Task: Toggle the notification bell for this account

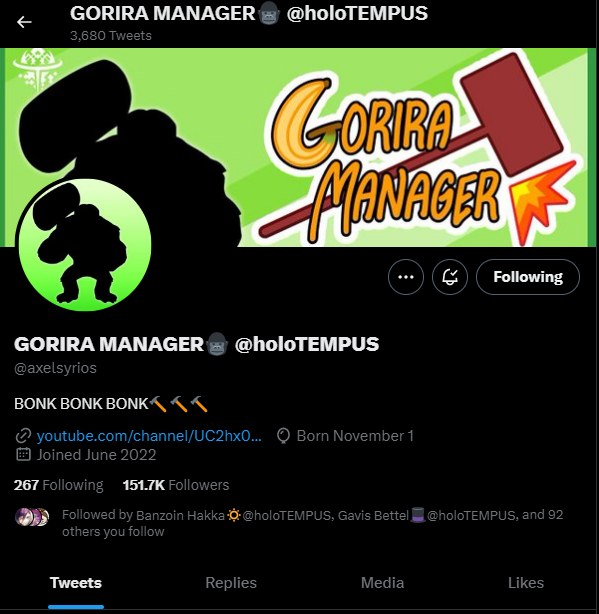Action: pyautogui.click(x=450, y=277)
